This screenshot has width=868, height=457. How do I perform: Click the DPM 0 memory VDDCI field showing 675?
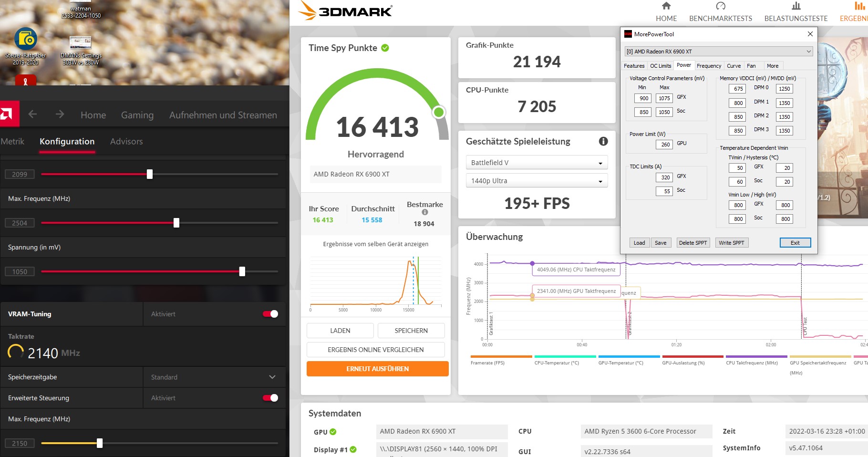(x=738, y=89)
